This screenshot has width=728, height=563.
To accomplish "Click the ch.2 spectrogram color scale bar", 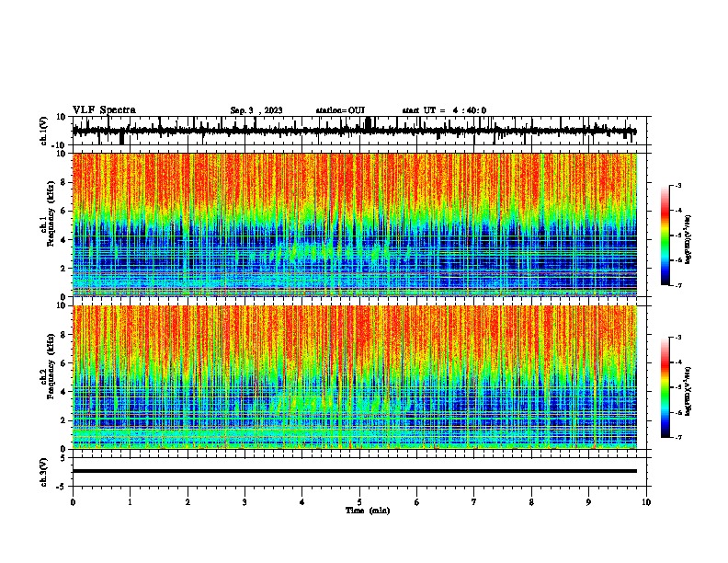I will [665, 387].
